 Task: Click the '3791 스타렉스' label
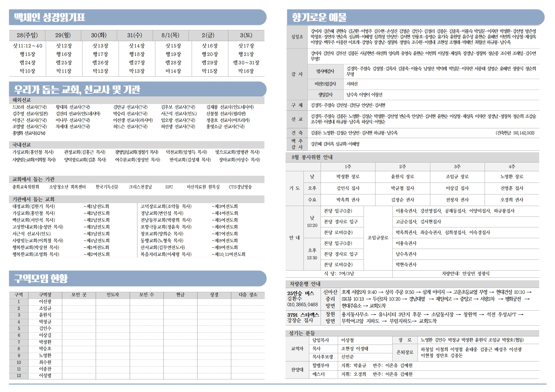303,315
